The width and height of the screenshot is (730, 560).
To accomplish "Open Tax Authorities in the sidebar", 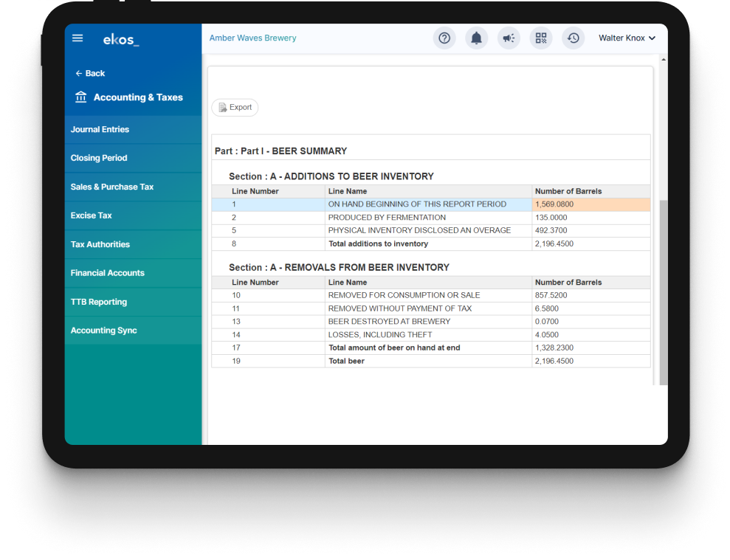I will tap(133, 244).
